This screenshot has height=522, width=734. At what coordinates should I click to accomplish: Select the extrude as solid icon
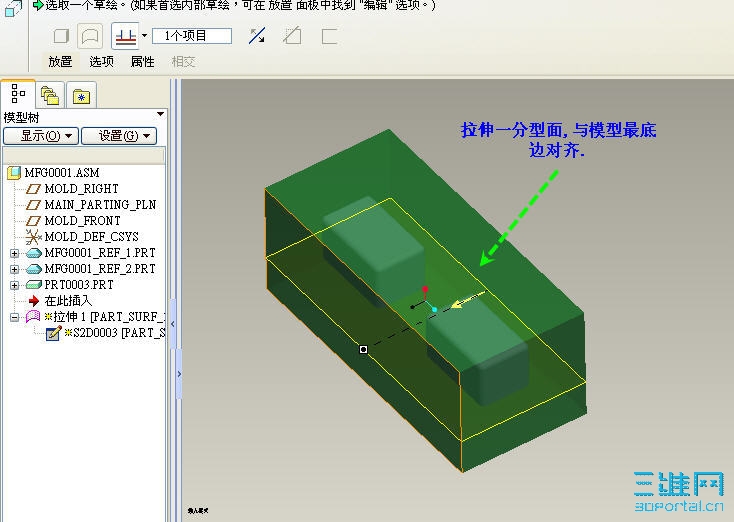[61, 36]
